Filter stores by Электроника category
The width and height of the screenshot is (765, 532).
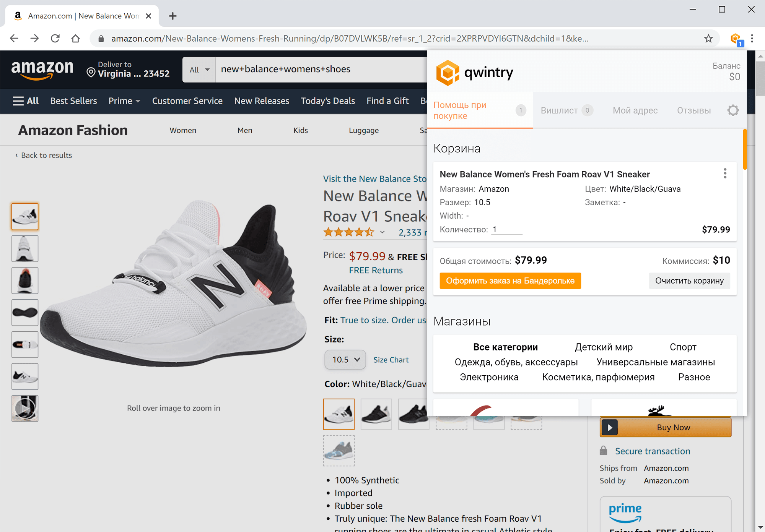(489, 377)
